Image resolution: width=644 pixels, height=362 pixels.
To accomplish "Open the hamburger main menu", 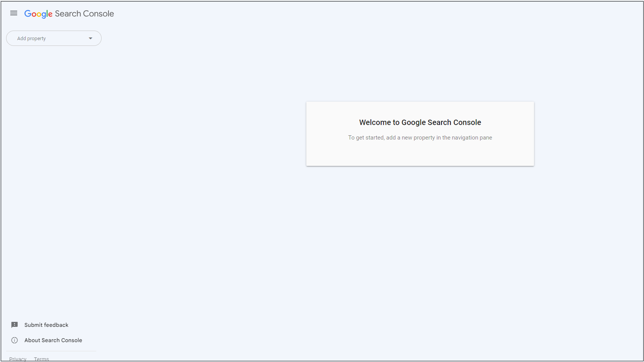I will (14, 13).
